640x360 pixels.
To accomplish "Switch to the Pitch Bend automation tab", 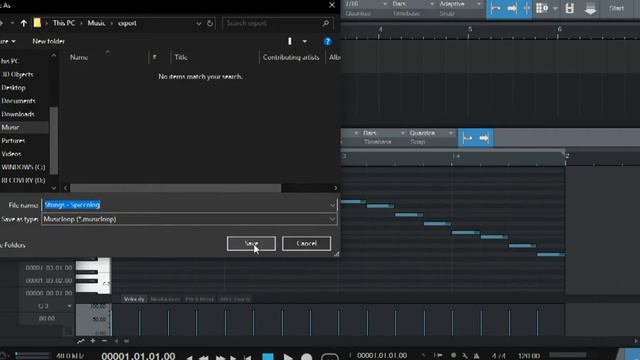I will pyautogui.click(x=199, y=299).
